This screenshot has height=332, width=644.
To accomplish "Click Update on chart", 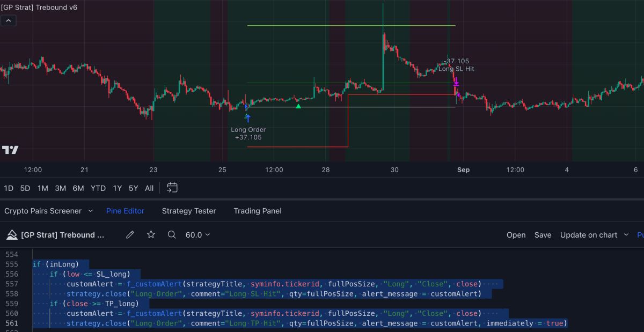I will point(589,235).
